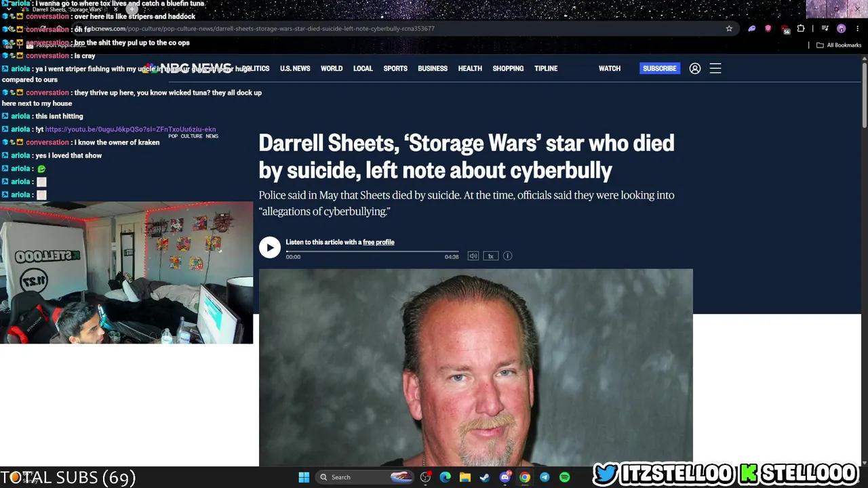Screen dimensions: 868x488
Task: Play the article audio
Action: pyautogui.click(x=269, y=247)
